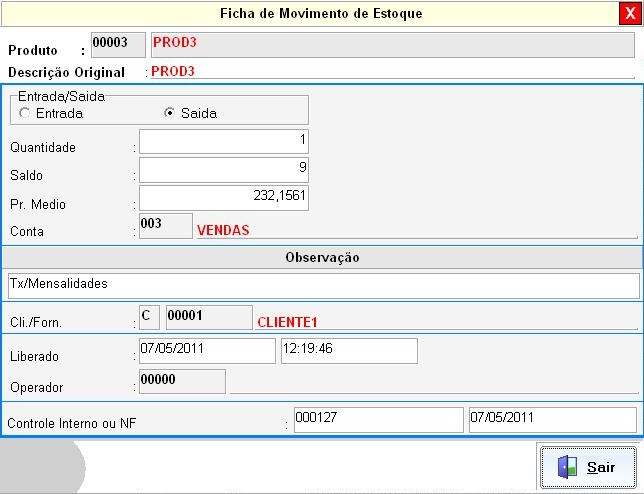Screen dimensions: 644x494
Task: Click the Observação text field
Action: [x=322, y=285]
